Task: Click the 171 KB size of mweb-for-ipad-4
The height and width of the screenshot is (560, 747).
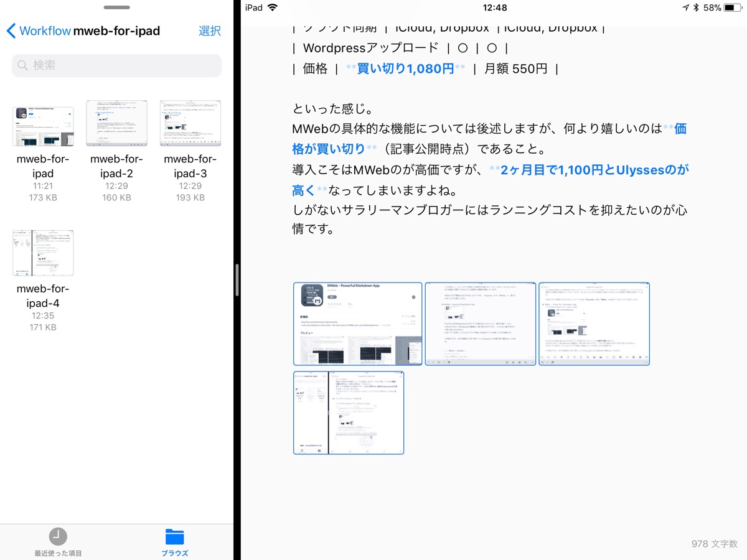Action: coord(43,327)
